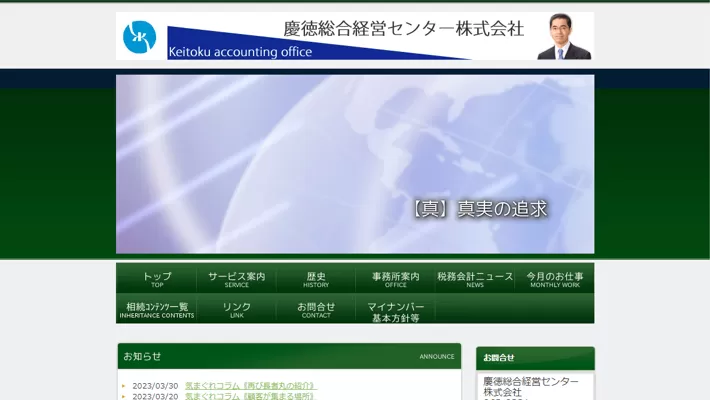Image resolution: width=710 pixels, height=400 pixels.
Task: Click the blue circular company logo
Action: click(x=140, y=37)
